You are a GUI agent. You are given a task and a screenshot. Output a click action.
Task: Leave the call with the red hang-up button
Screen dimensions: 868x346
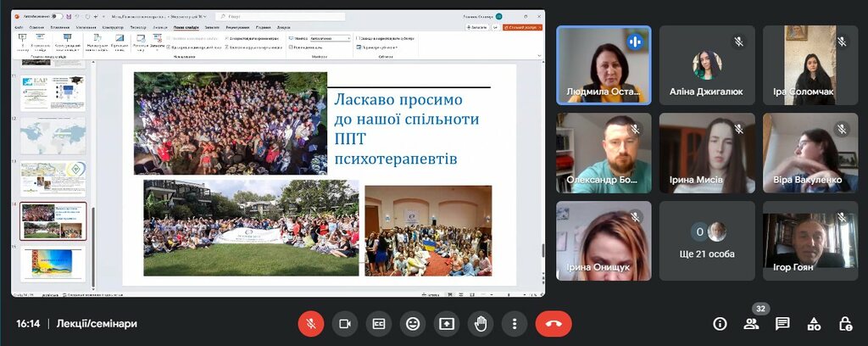[x=554, y=324]
